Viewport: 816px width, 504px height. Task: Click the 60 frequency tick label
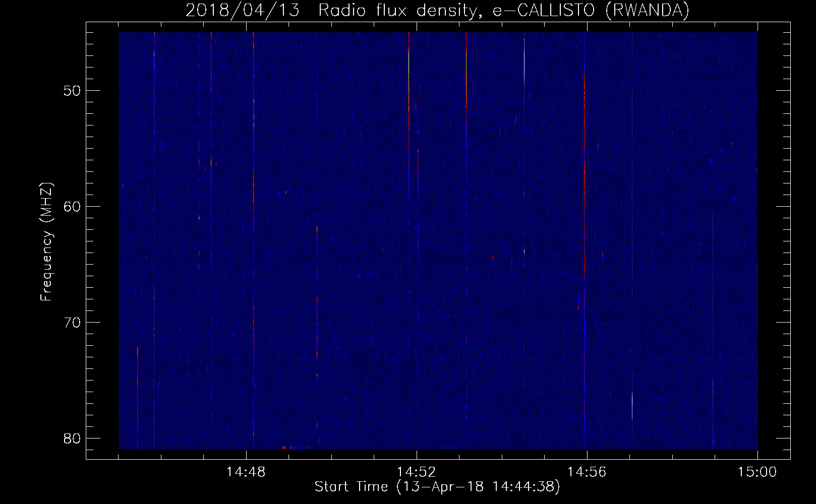pos(73,207)
